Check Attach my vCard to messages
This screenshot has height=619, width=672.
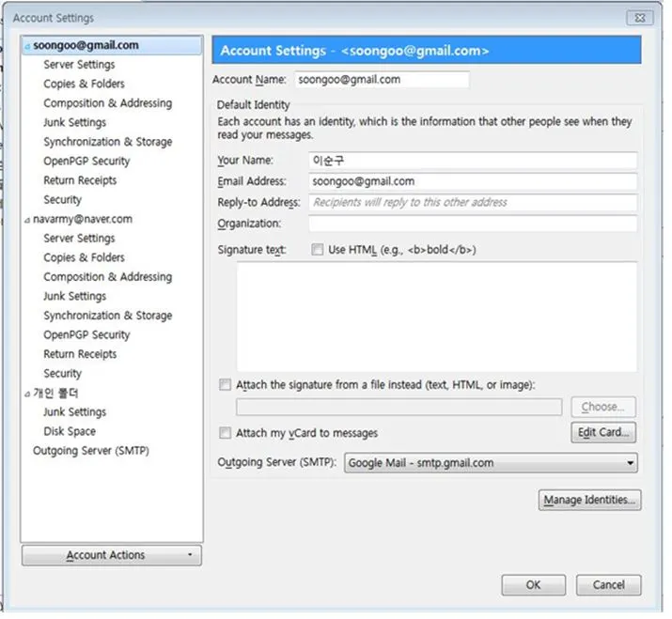click(225, 433)
